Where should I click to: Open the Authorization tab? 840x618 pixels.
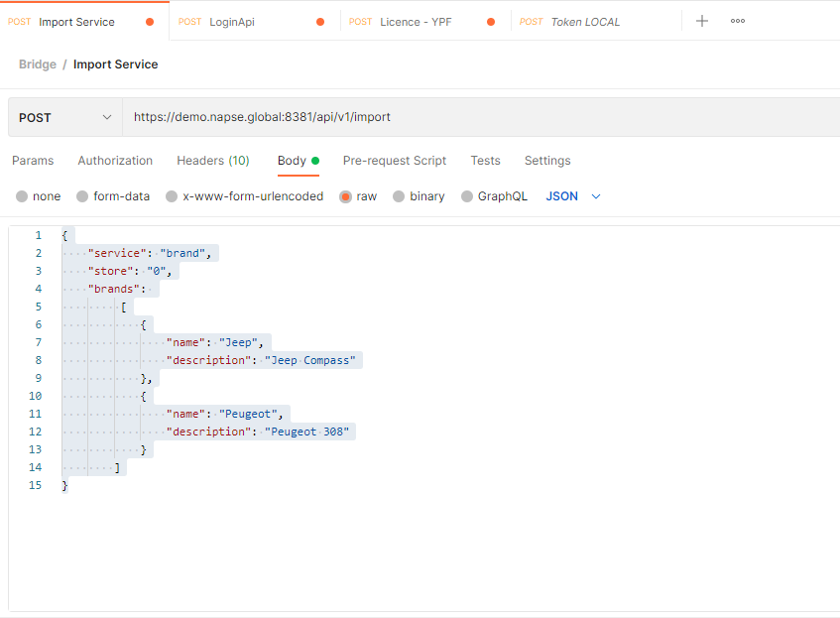115,161
